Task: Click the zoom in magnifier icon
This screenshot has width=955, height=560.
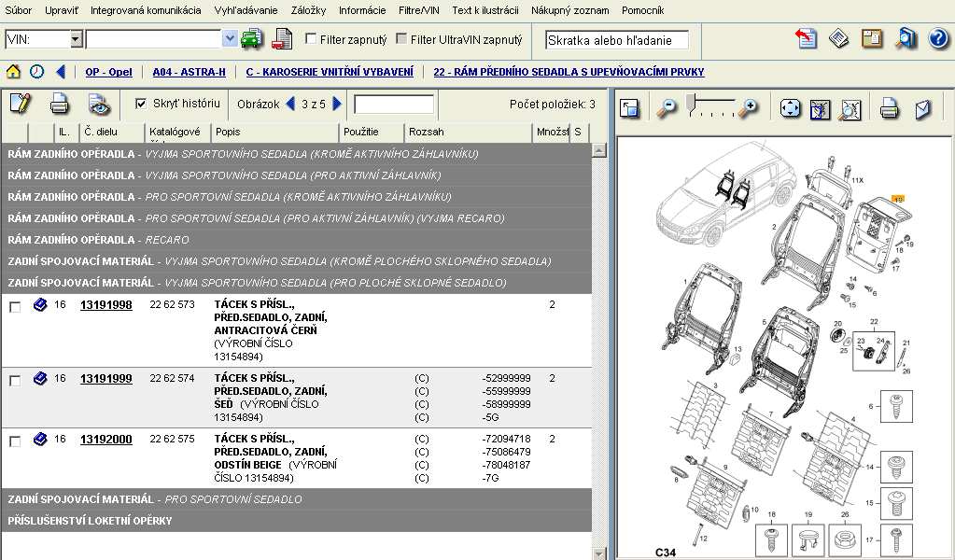Action: coord(748,108)
